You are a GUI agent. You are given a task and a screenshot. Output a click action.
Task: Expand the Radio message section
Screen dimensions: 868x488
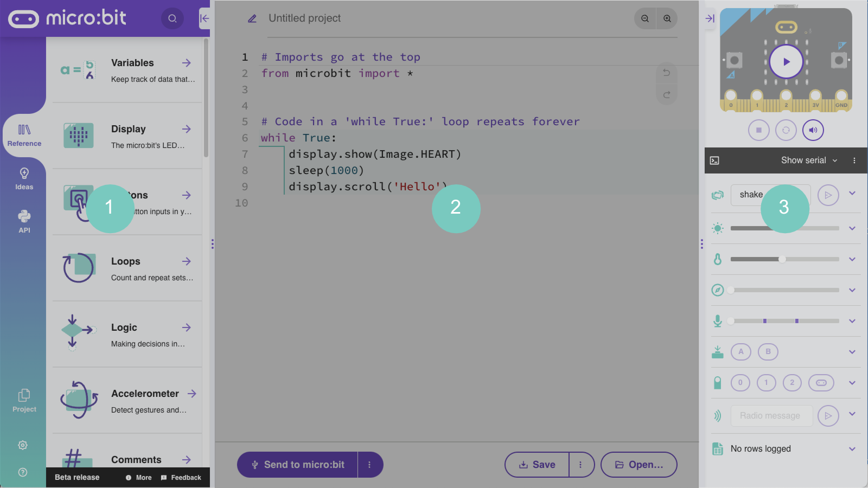[852, 416]
